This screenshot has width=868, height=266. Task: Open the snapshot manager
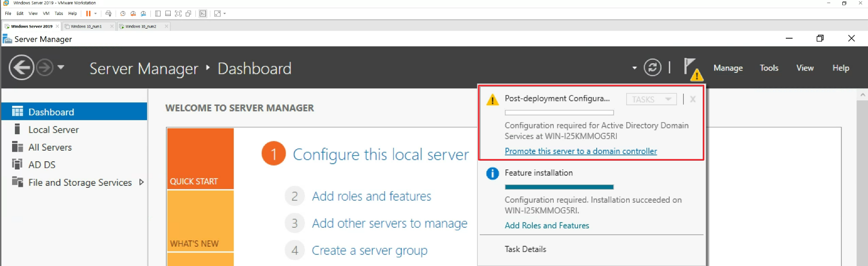click(x=143, y=14)
